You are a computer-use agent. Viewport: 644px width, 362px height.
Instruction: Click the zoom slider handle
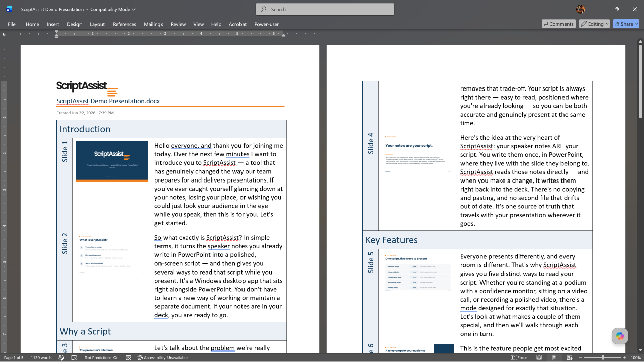[602, 358]
